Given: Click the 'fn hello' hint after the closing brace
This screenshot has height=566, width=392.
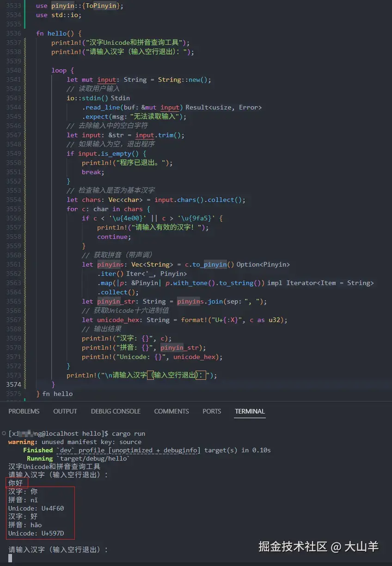Looking at the screenshot, I should 57,394.
